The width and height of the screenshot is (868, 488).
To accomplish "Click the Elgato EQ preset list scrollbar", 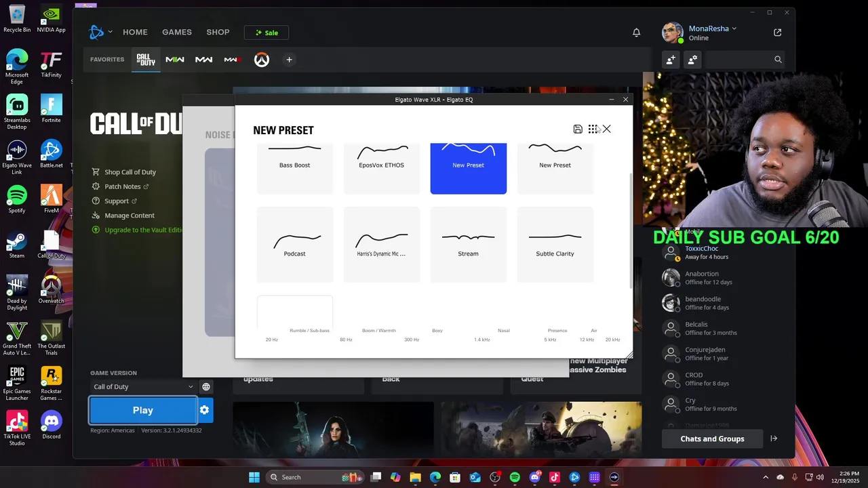I will 631,230.
